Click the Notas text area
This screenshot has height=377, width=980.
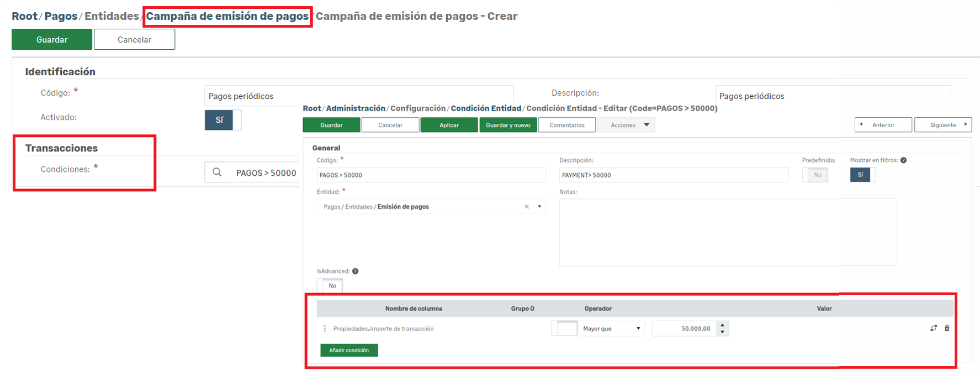coord(728,232)
